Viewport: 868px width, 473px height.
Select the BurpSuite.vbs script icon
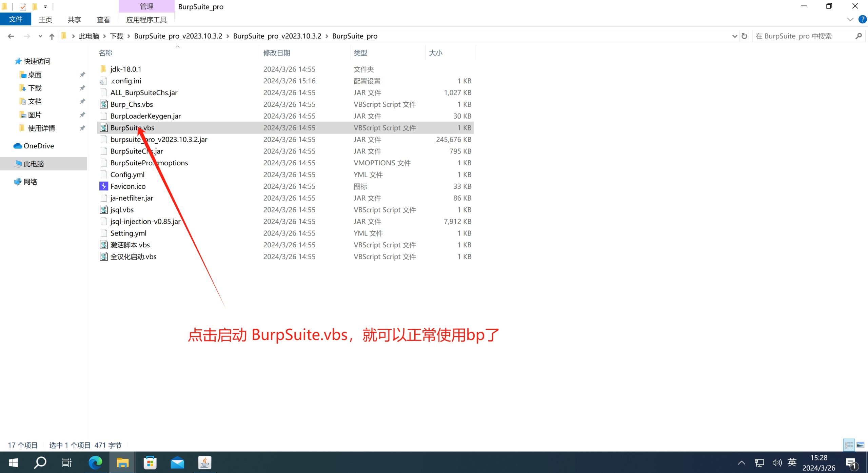[x=104, y=128]
